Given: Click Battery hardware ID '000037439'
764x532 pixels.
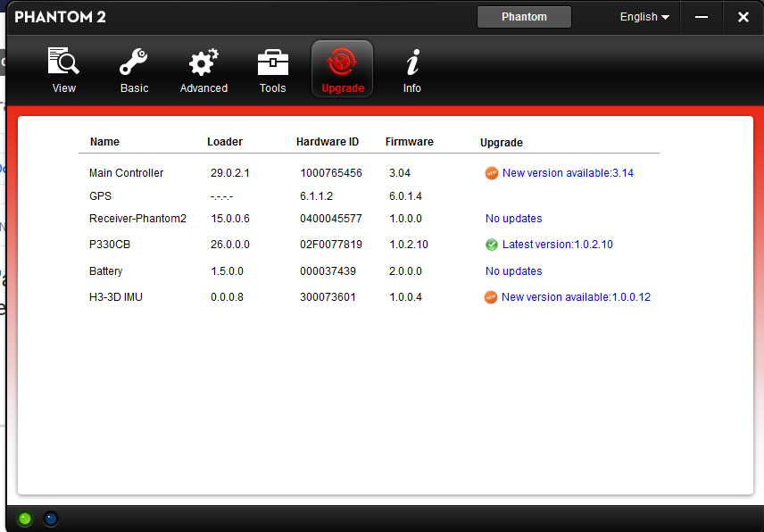Looking at the screenshot, I should tap(328, 271).
